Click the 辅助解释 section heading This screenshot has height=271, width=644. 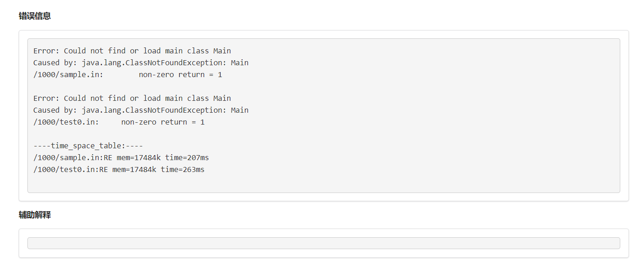[34, 214]
